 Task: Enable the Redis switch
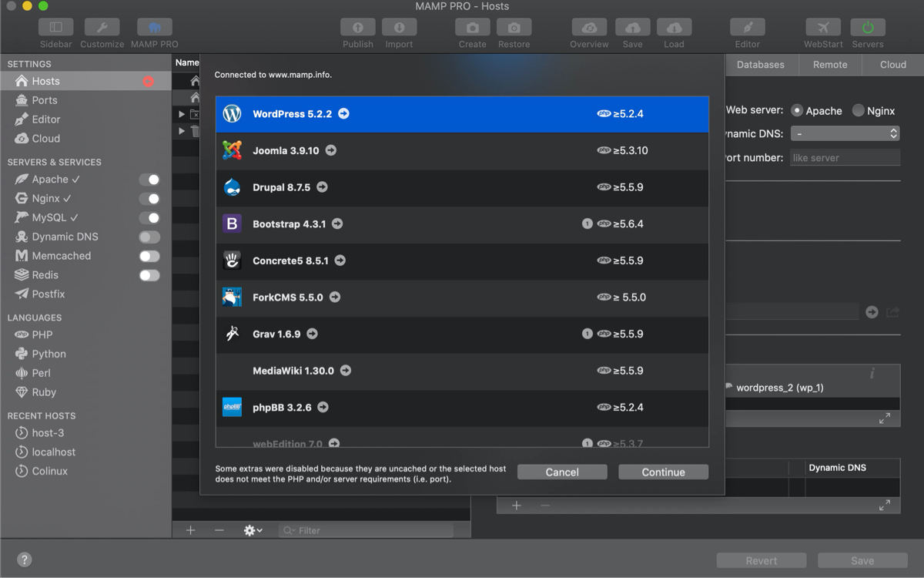(x=149, y=275)
